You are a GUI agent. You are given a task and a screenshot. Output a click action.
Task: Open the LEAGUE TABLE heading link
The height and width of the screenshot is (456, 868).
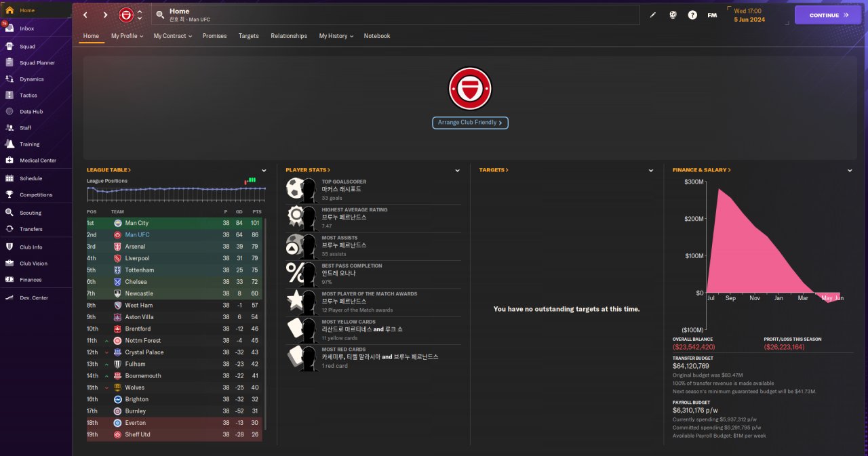pos(108,170)
